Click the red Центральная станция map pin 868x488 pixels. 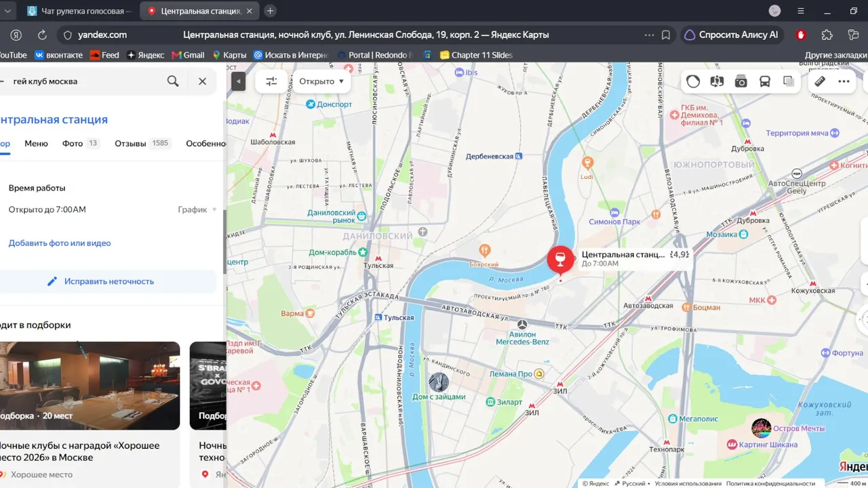[x=560, y=258]
